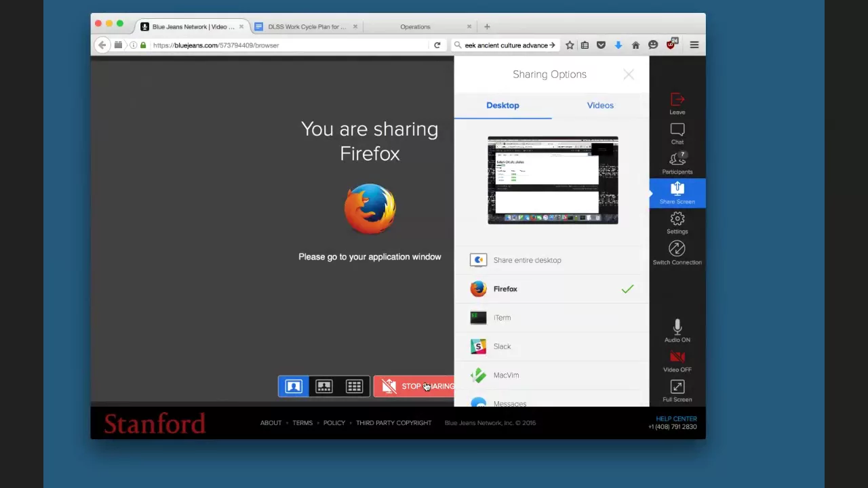Open the BlueJeans Settings gear
The image size is (868, 488).
pos(677,223)
